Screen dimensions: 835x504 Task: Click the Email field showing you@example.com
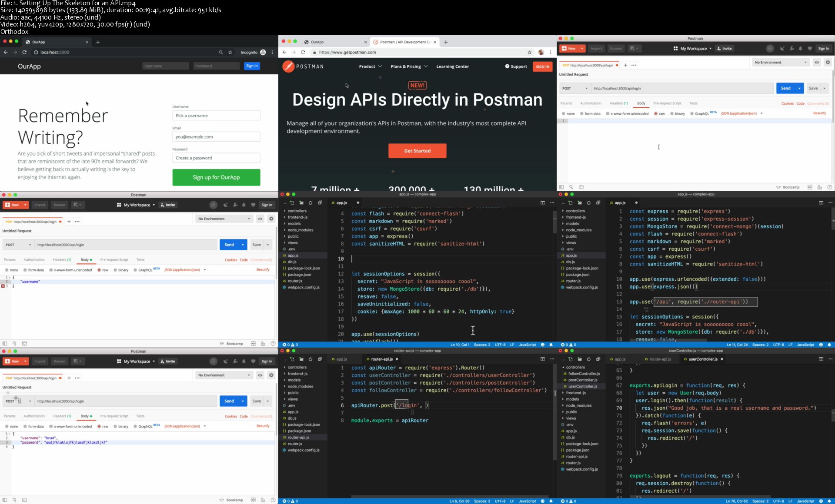[216, 137]
